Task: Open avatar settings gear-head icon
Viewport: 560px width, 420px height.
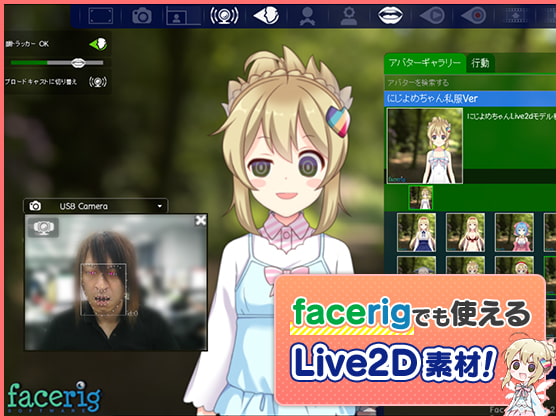Action: point(349,16)
